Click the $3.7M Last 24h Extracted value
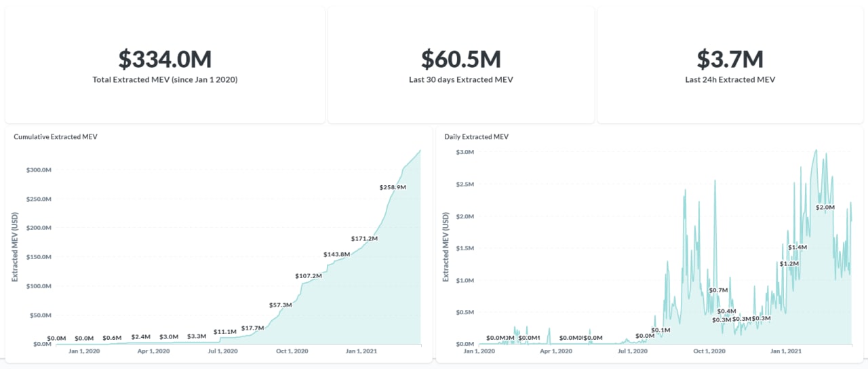This screenshot has width=868, height=369. (730, 60)
